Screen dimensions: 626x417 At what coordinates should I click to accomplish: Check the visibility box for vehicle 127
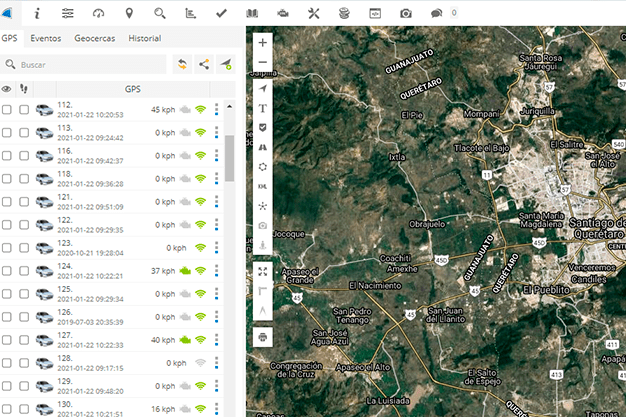[x=6, y=340]
